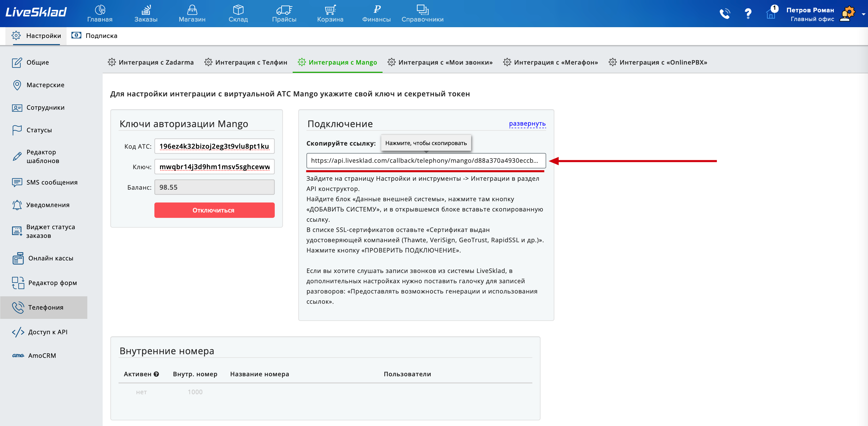The image size is (868, 426).
Task: Switch to the Настройки tab
Action: point(36,36)
